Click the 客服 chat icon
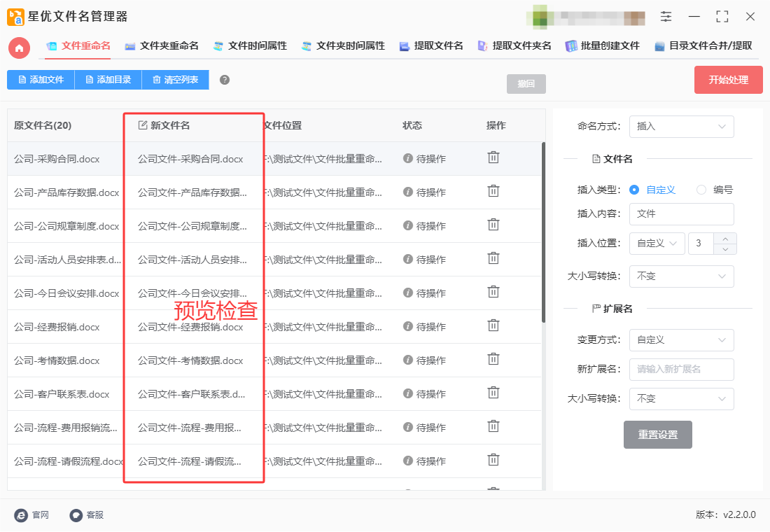 [76, 515]
